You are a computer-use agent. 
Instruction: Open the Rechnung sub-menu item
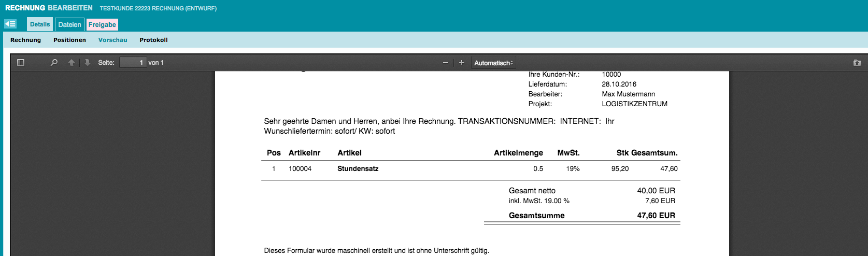click(x=25, y=40)
